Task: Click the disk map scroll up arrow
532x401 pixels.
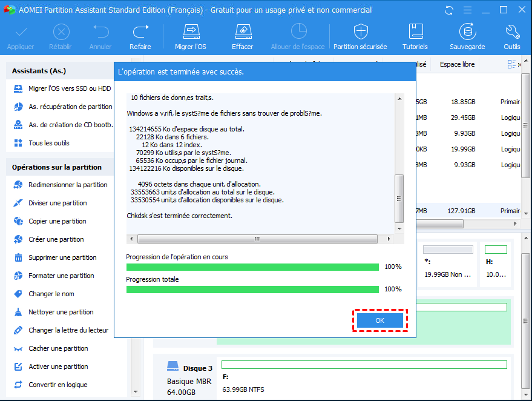Action: pos(525,239)
